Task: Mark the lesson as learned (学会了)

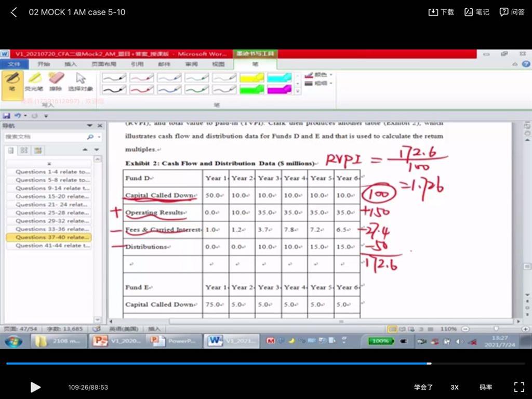Action: pos(423,387)
